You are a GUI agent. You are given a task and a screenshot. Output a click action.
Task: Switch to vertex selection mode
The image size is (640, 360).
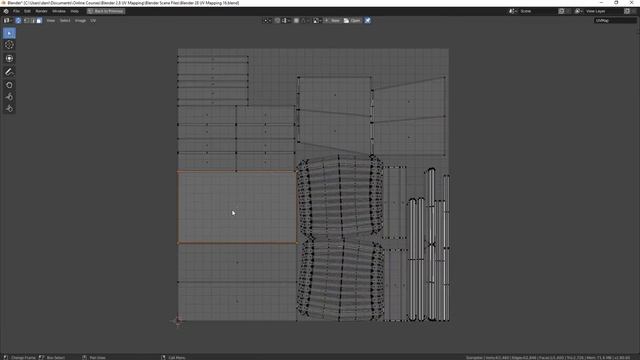[x=26, y=20]
